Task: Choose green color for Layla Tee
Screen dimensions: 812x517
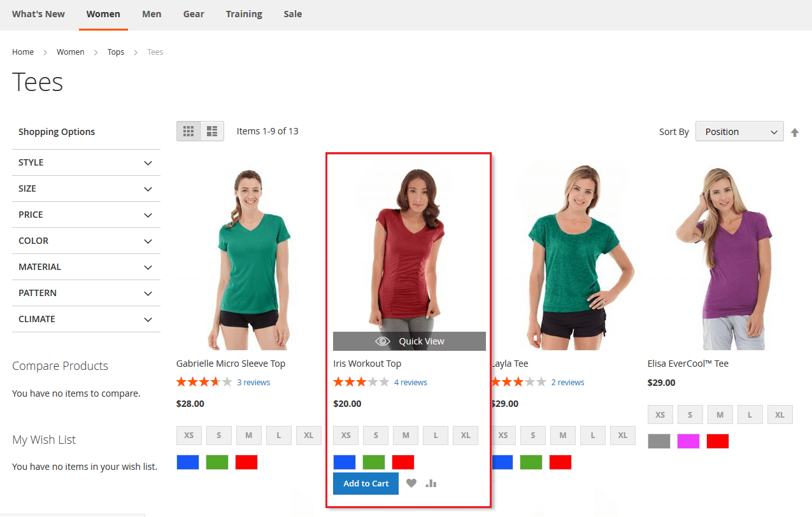Action: (531, 462)
